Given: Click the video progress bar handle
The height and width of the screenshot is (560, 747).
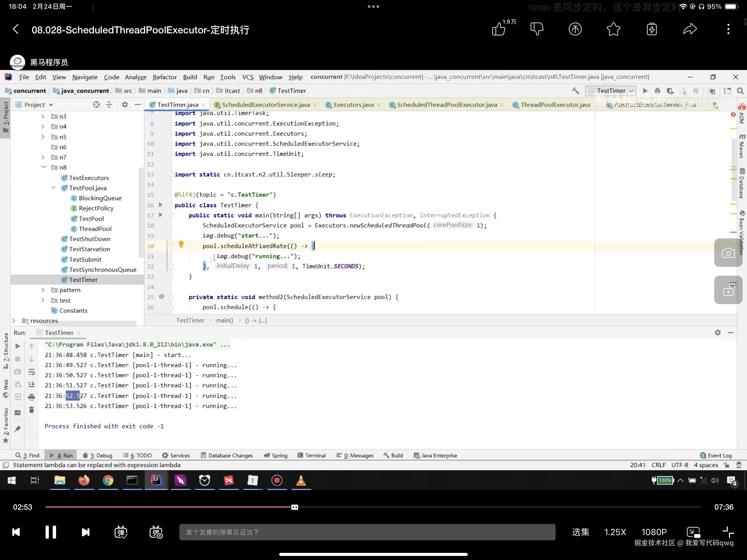Looking at the screenshot, I should pyautogui.click(x=294, y=507).
